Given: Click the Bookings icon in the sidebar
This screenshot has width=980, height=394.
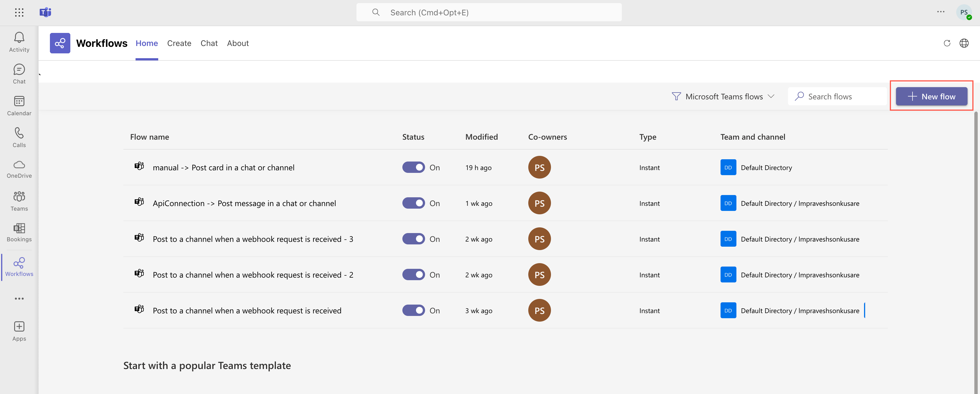Looking at the screenshot, I should (19, 228).
